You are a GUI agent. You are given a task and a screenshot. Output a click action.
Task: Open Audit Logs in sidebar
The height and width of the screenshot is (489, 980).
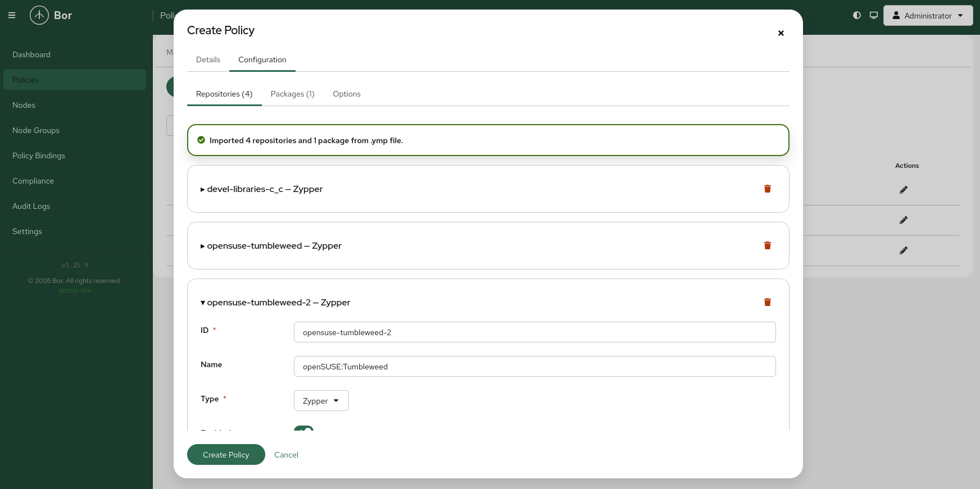(75, 206)
